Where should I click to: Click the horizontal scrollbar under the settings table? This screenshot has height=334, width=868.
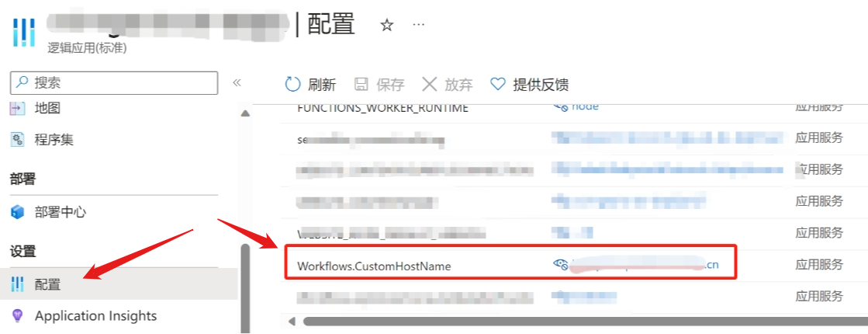(543, 321)
